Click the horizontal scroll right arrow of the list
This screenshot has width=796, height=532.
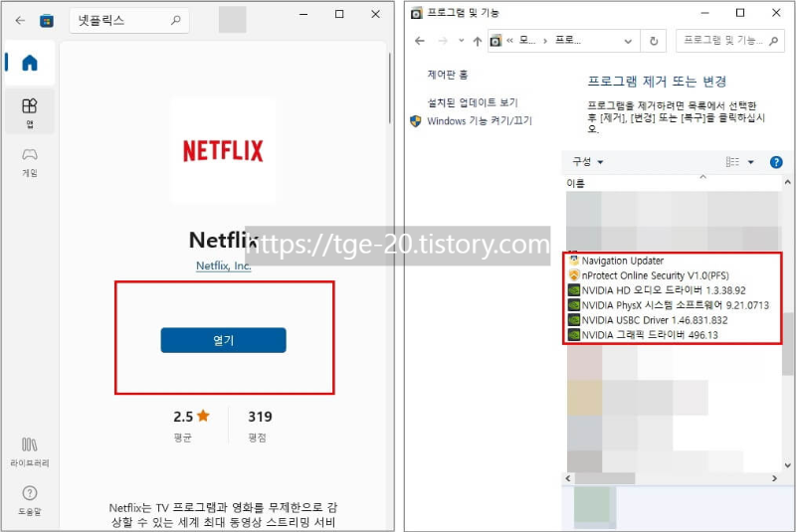775,478
